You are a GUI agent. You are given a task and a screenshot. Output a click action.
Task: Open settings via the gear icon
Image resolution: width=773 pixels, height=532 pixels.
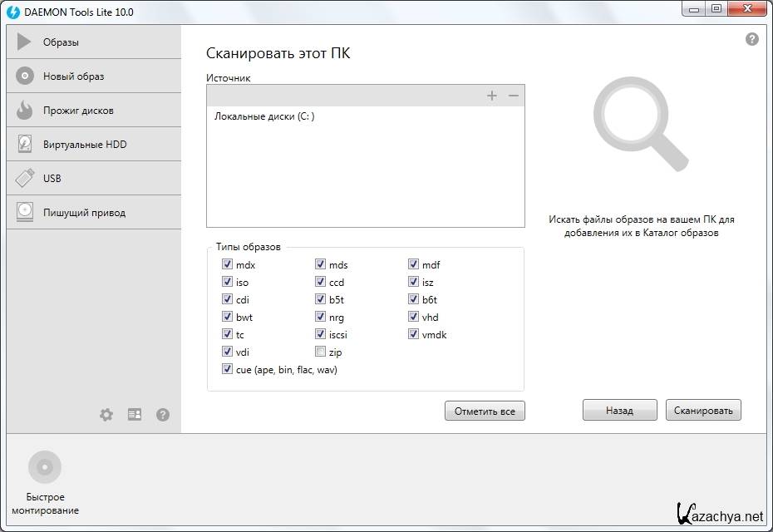click(x=106, y=414)
